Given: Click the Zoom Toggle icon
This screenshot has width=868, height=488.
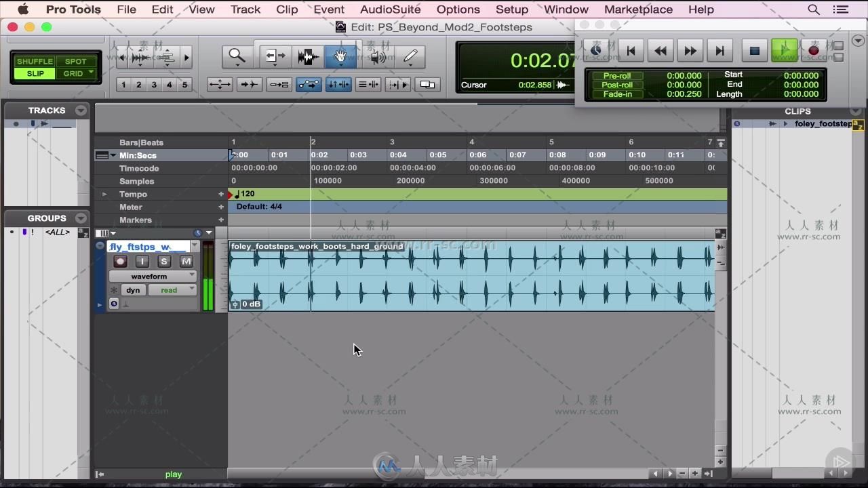Looking at the screenshot, I should pos(220,85).
